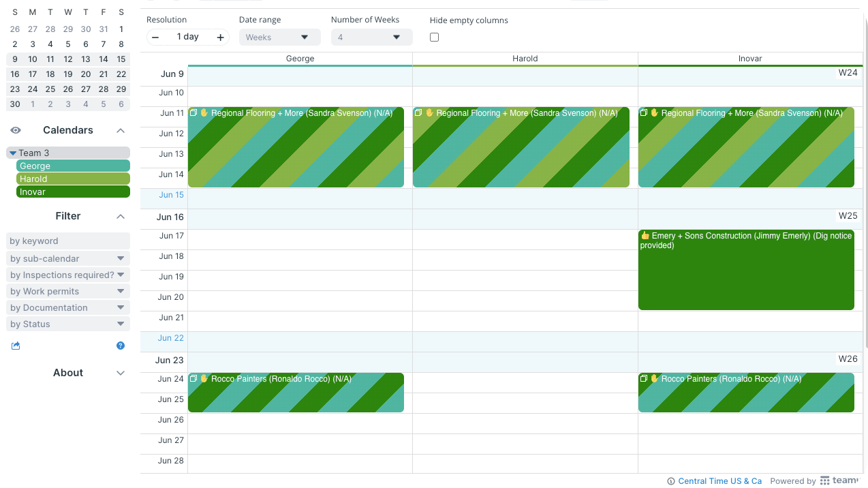Click the recurring icon on George's Rocco Painters event
The width and height of the screenshot is (868, 488).
[x=193, y=379]
